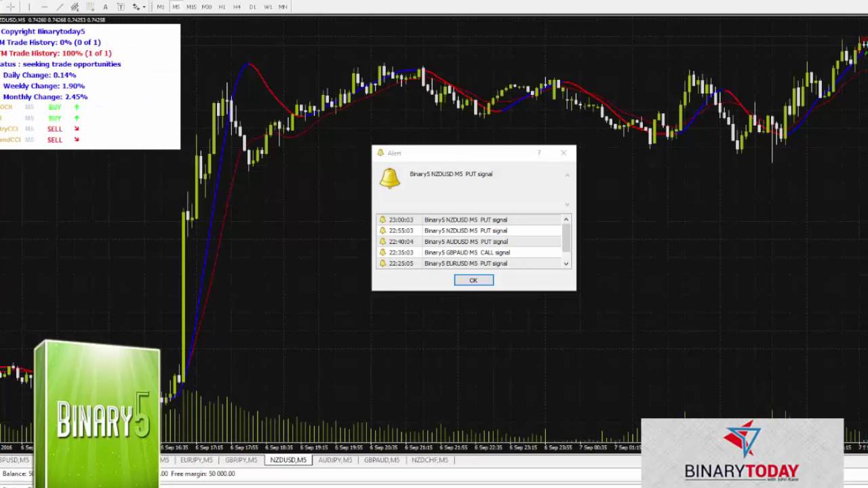Select the horizontal line drawing tool
This screenshot has height=488, width=868.
[45, 7]
